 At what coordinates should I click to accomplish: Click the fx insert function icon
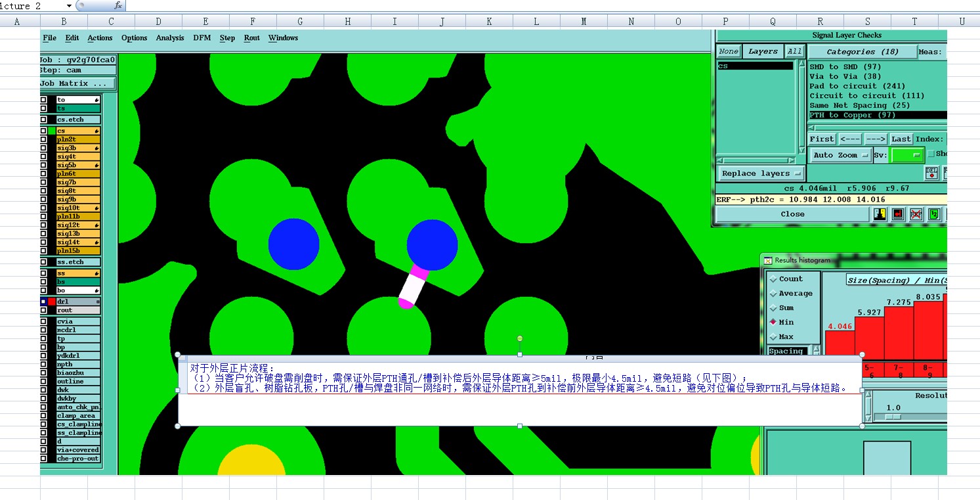coord(117,5)
